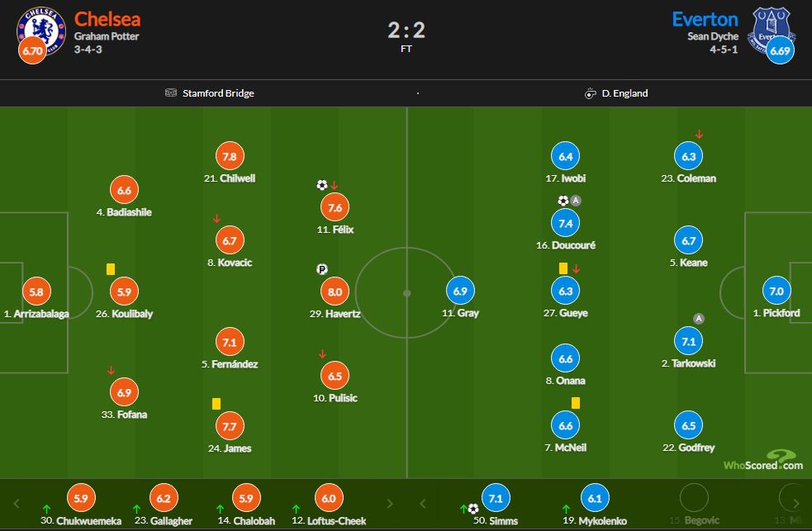Click the Everton club crest icon

click(770, 30)
